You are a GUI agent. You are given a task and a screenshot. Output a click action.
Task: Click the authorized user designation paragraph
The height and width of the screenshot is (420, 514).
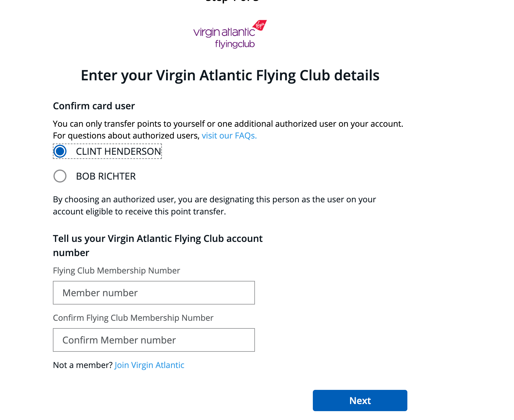click(x=214, y=205)
